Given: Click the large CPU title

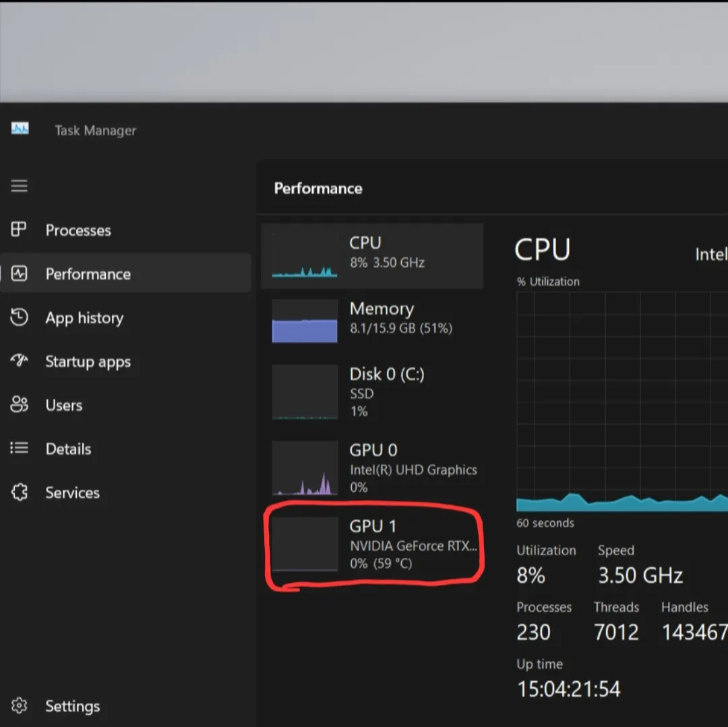Looking at the screenshot, I should click(x=542, y=249).
